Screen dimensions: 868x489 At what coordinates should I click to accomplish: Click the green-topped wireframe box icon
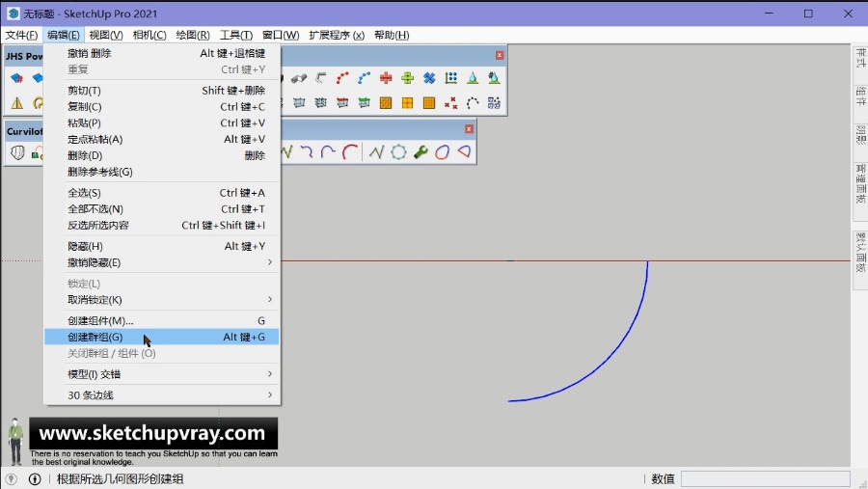coord(364,102)
